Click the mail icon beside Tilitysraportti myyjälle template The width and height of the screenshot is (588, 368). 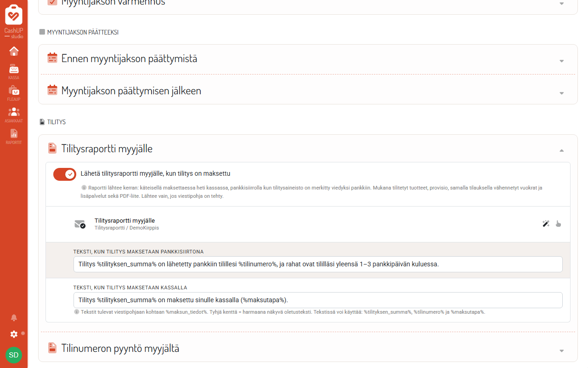pos(80,224)
